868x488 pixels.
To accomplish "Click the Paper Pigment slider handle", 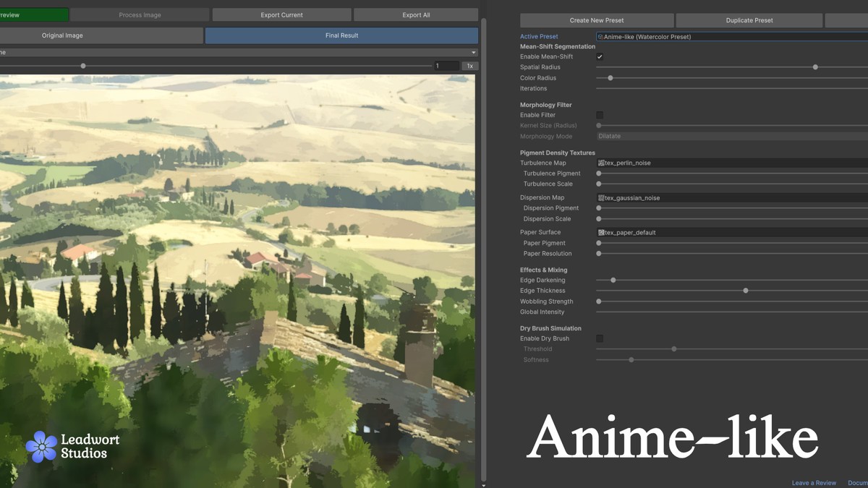I will [x=599, y=244].
